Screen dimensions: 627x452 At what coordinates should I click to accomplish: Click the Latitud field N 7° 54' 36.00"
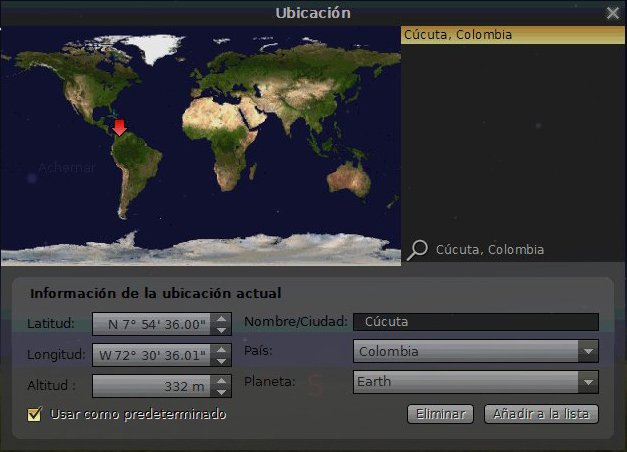(x=152, y=324)
